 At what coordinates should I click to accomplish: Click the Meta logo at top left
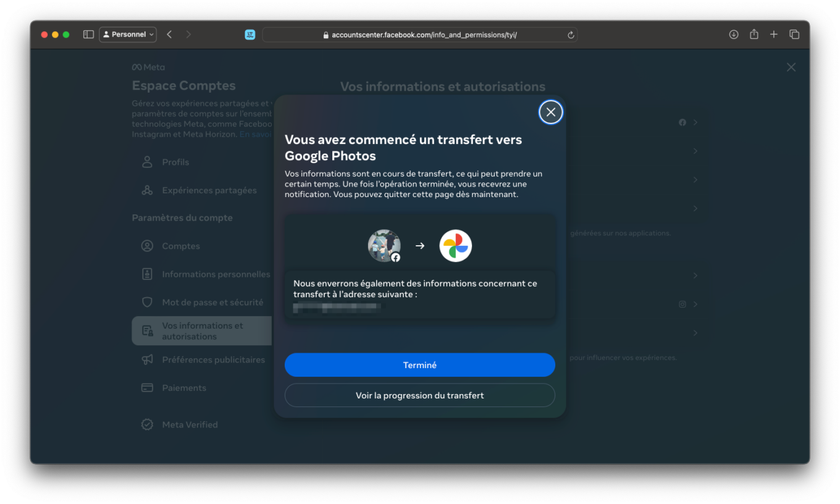[x=148, y=67]
